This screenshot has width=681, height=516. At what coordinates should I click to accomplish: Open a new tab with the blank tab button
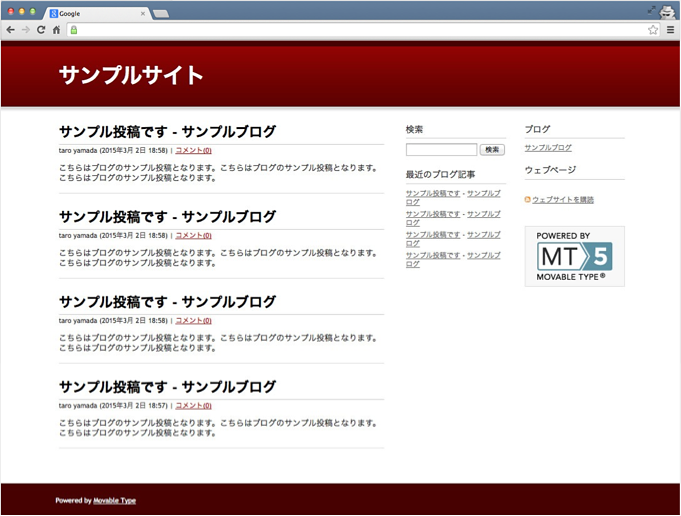(x=161, y=14)
